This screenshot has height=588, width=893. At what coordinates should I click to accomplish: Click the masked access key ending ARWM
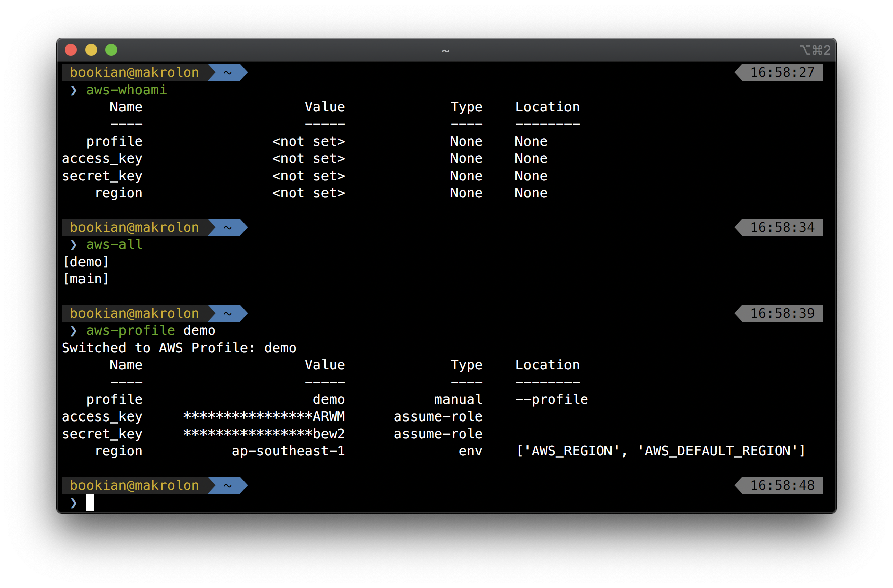[264, 416]
